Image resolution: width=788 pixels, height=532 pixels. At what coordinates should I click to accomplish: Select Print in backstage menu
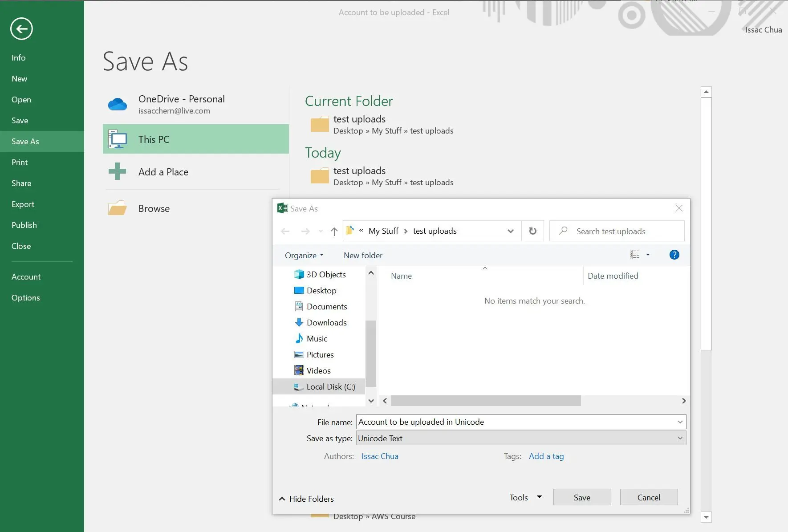[20, 162]
